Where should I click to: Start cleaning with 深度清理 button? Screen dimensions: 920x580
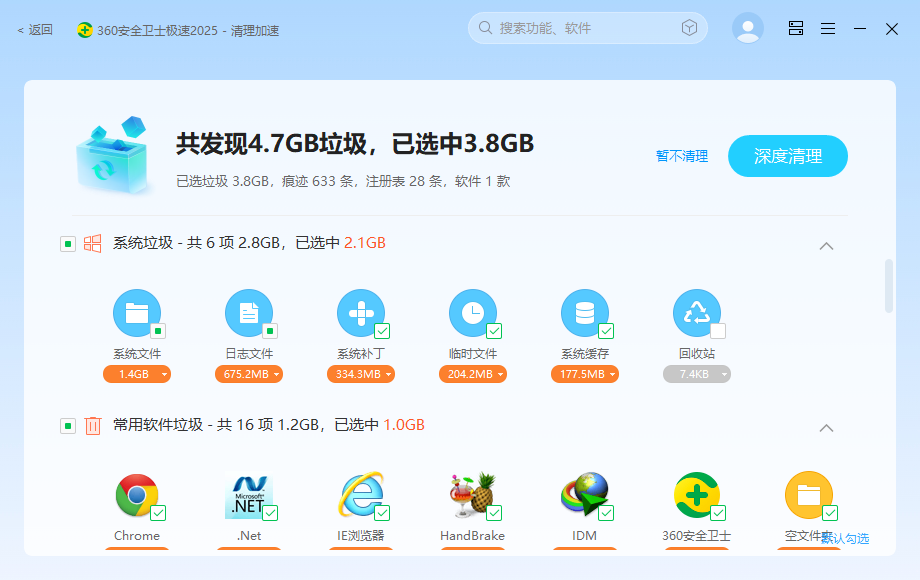click(x=787, y=156)
